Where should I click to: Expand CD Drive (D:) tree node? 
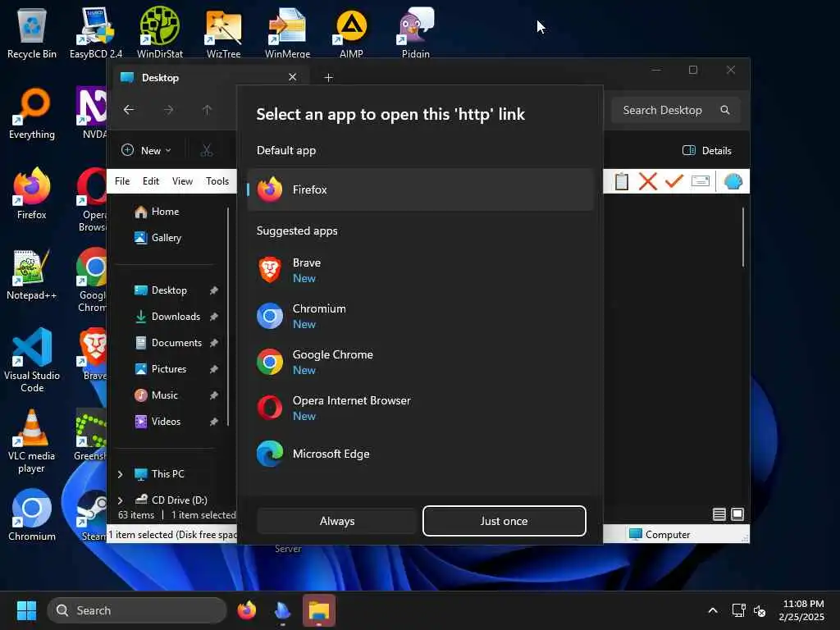pyautogui.click(x=120, y=500)
